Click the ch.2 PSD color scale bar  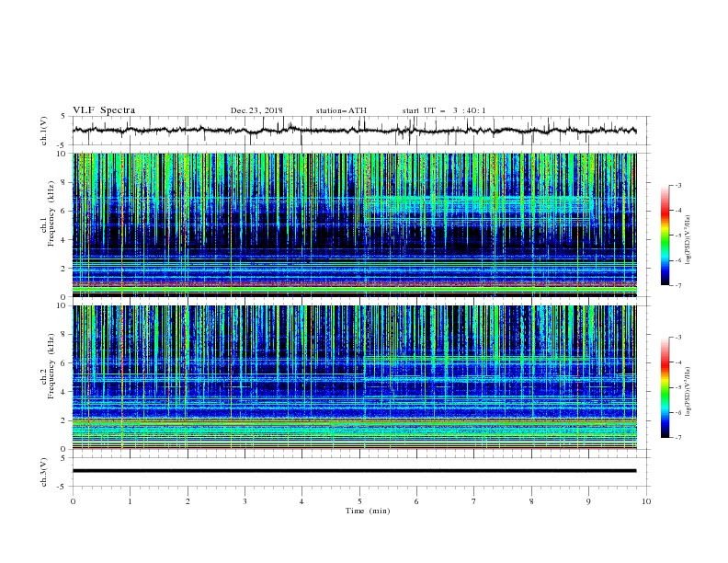[665, 387]
